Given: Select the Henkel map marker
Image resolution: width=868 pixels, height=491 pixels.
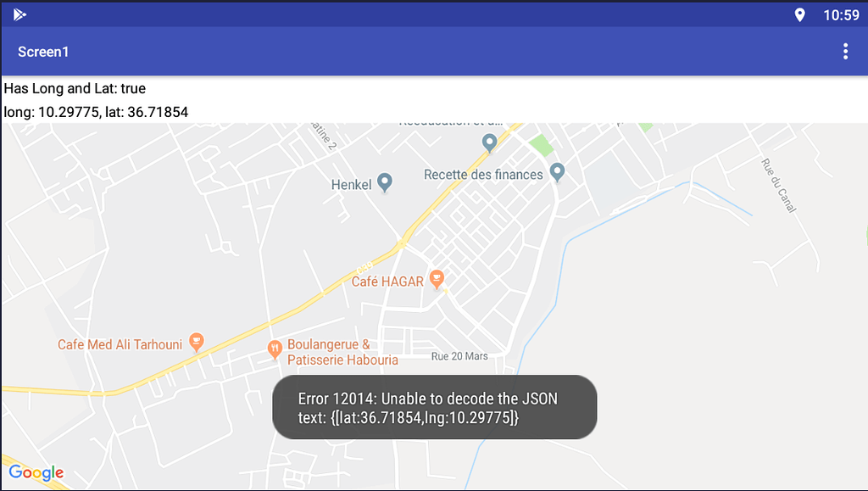Looking at the screenshot, I should tap(386, 181).
